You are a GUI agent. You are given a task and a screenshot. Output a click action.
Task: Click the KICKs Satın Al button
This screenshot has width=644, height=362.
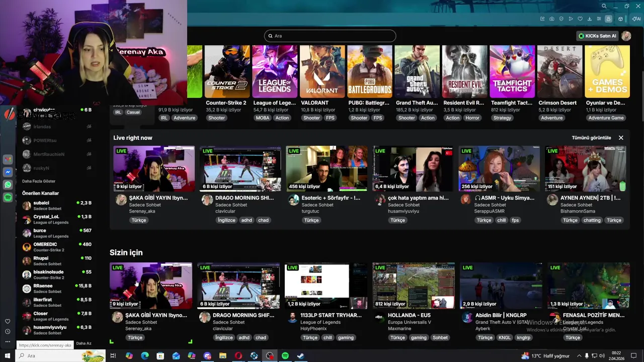tap(597, 36)
